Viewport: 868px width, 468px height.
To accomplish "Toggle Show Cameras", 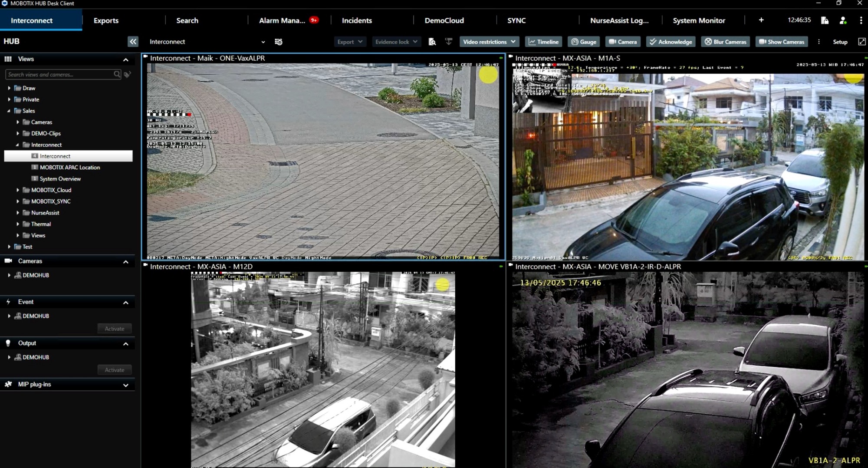I will pyautogui.click(x=781, y=42).
